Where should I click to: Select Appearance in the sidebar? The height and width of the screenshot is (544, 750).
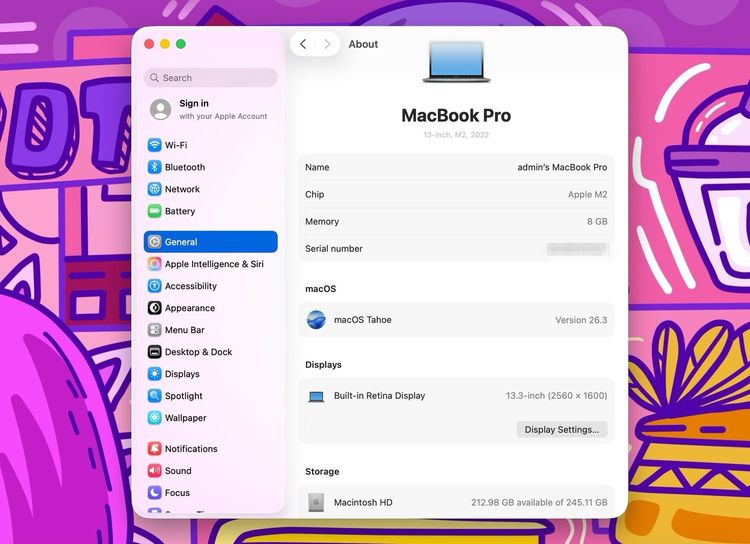click(x=210, y=308)
